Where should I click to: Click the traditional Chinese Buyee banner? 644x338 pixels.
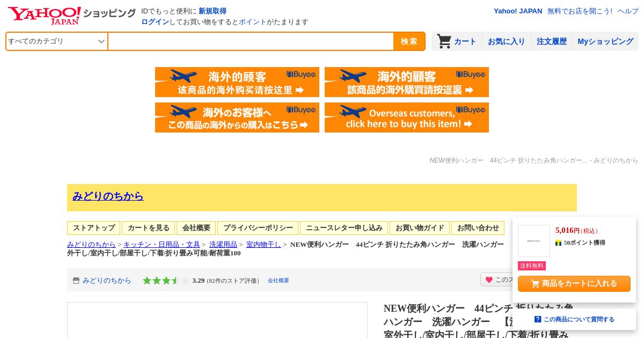click(407, 82)
